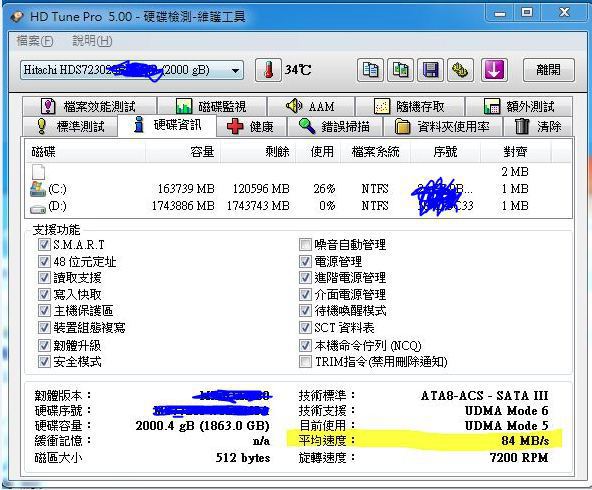
Task: Click the 34°C temperature reading
Action: click(x=298, y=70)
